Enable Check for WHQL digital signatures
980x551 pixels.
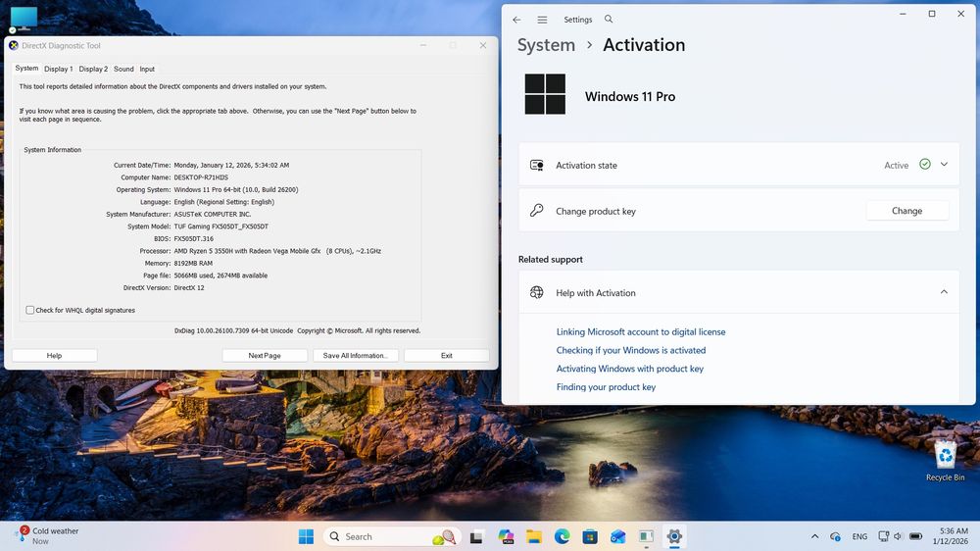(x=30, y=310)
